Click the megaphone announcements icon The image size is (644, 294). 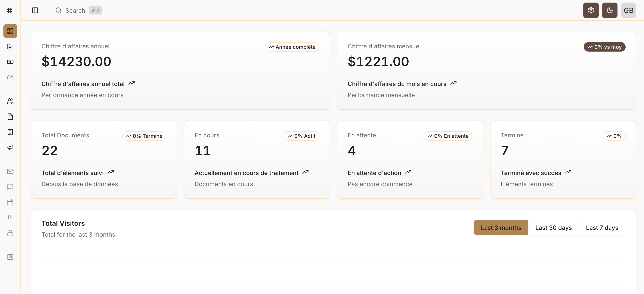pyautogui.click(x=10, y=148)
